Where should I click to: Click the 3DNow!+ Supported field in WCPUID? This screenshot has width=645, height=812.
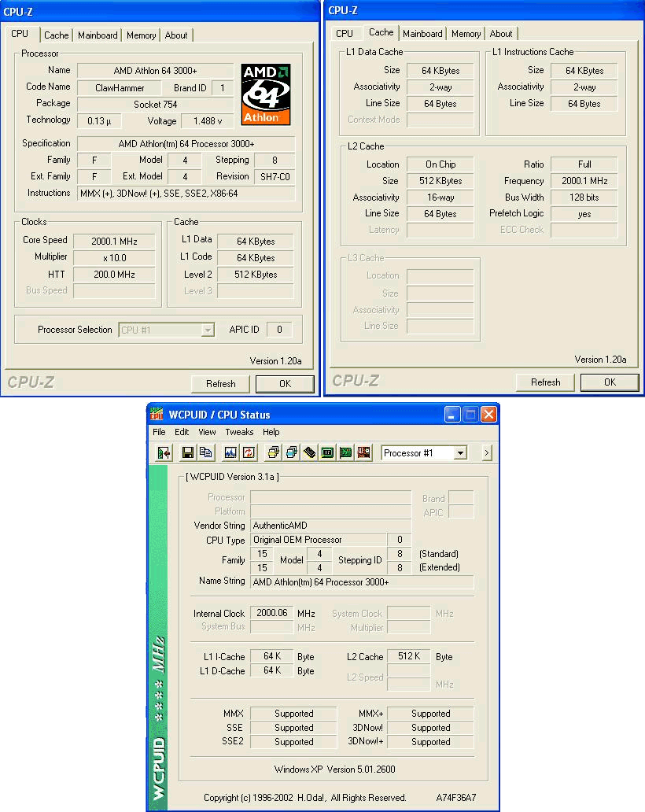[x=431, y=741]
